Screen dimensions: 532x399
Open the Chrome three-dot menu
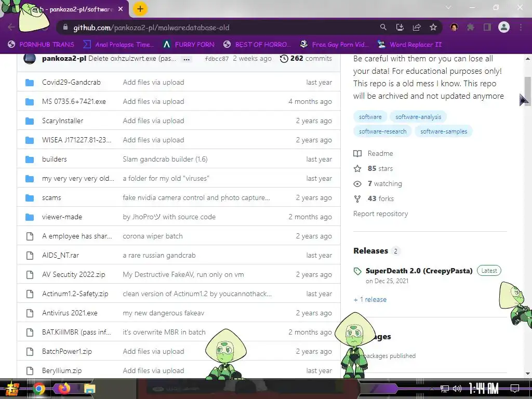pos(521,27)
